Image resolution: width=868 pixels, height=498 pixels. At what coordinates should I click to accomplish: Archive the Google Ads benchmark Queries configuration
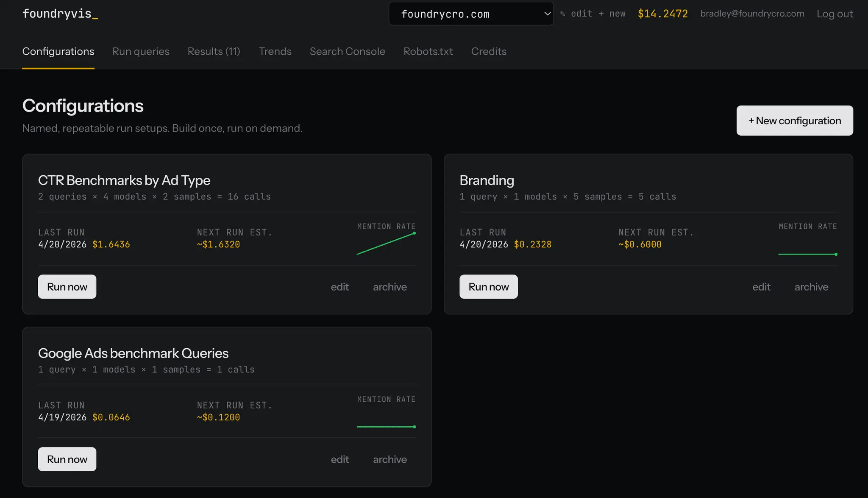390,459
